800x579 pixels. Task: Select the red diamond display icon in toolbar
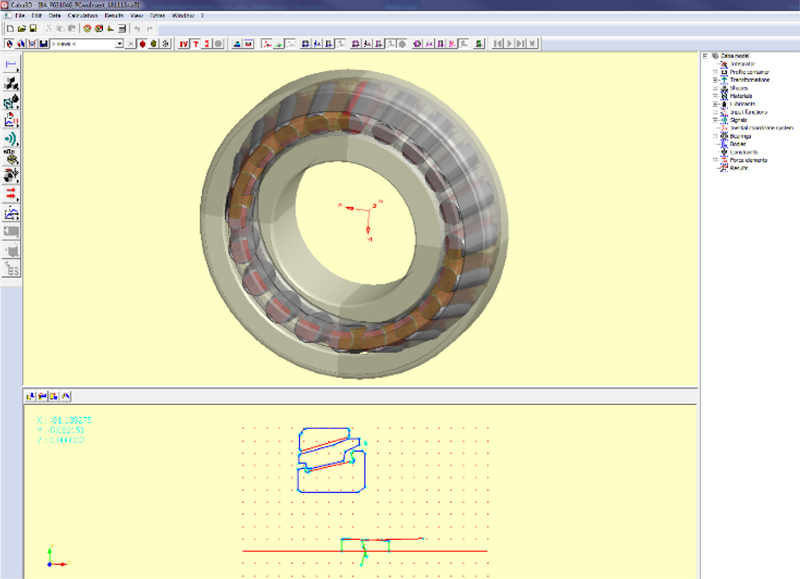[143, 44]
